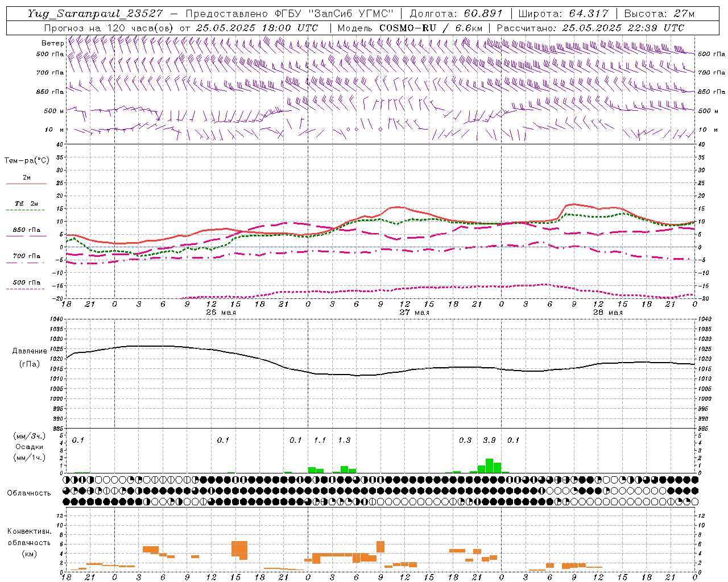Click the Высота: 27м field
Screen dimensions: 728x582
pyautogui.click(x=659, y=14)
